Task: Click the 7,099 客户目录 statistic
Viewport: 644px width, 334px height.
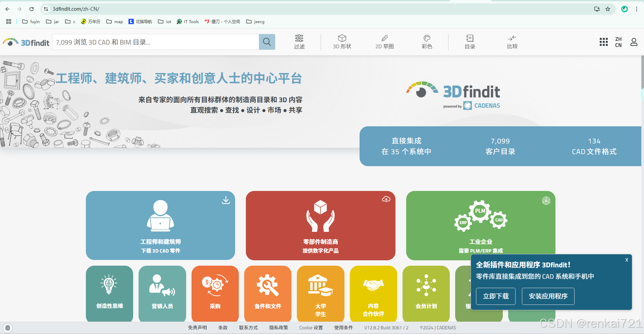Action: (x=500, y=146)
